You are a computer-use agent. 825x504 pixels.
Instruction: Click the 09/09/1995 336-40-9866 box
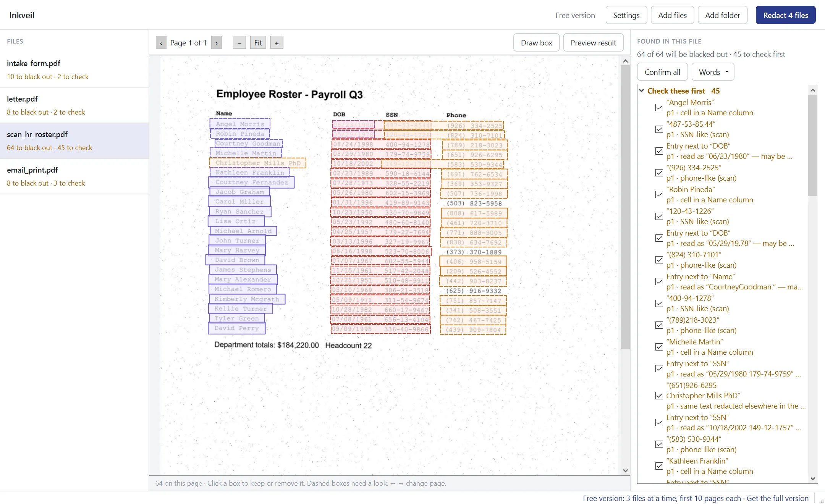(380, 329)
